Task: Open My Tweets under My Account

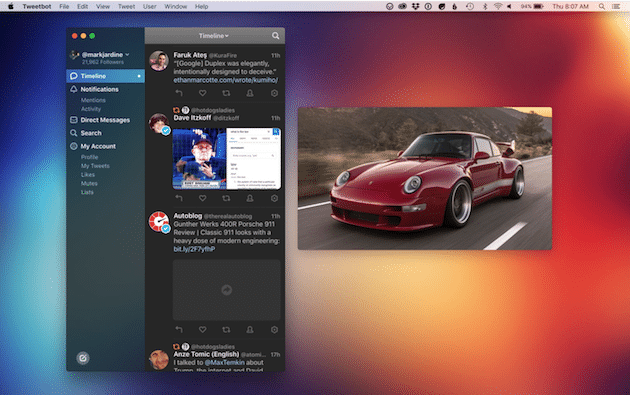Action: 95,166
